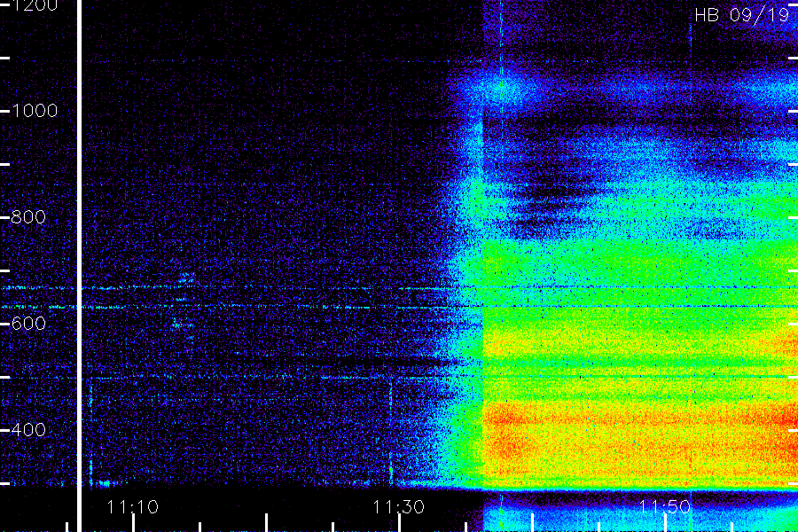
Task: Click the 11:30 time axis label
Action: click(398, 507)
